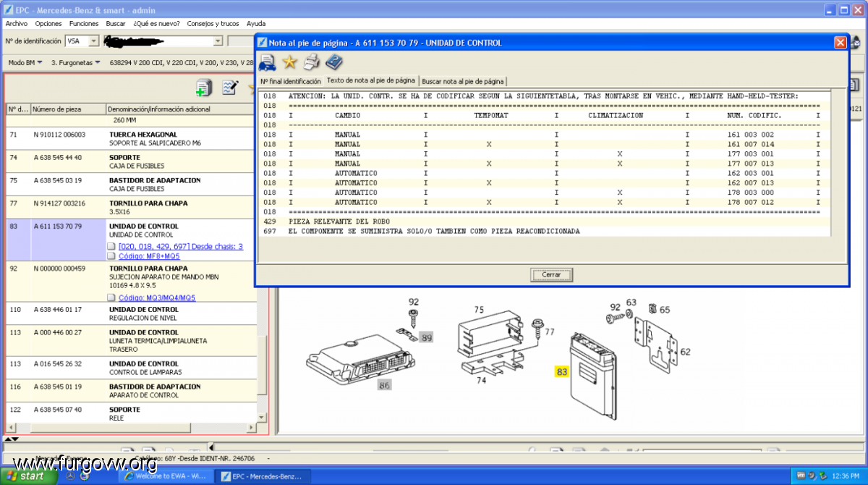Viewport: 868px width, 485px height.
Task: Open the Código: MF8+MQ5 link
Action: click(149, 256)
